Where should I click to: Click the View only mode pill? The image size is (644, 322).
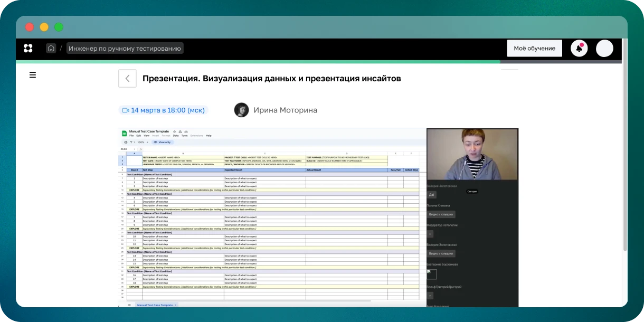pyautogui.click(x=163, y=142)
